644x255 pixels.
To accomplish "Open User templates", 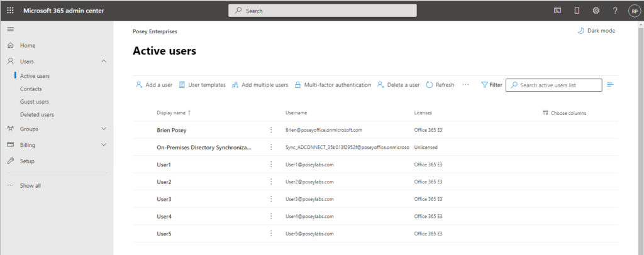I will pyautogui.click(x=203, y=85).
